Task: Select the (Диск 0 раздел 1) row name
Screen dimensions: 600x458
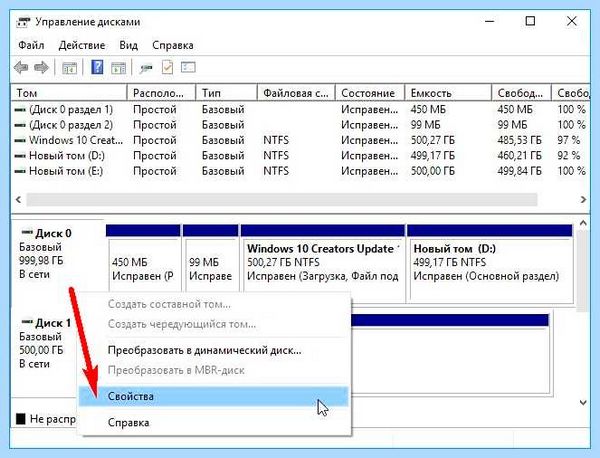Action: [x=71, y=110]
